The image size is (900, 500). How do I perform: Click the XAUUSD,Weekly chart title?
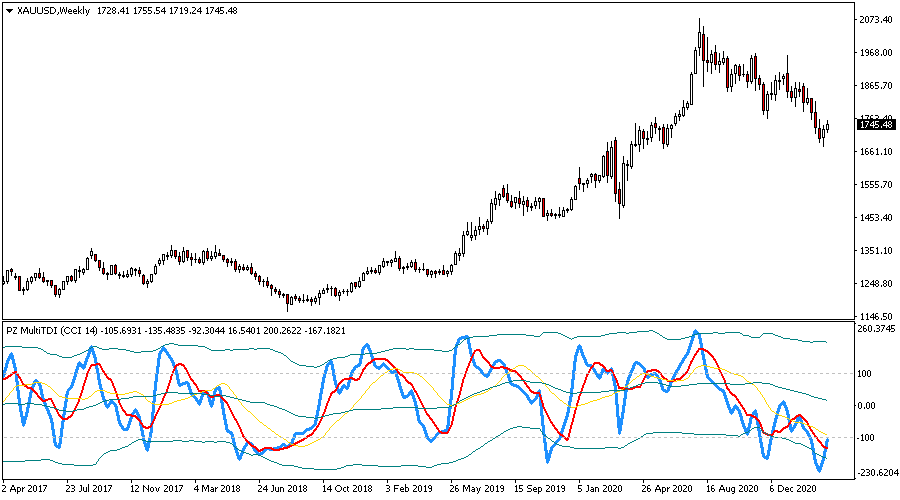click(51, 10)
